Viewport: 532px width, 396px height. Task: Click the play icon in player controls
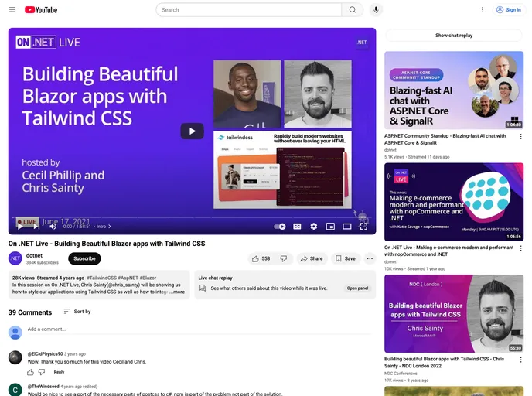(20, 227)
